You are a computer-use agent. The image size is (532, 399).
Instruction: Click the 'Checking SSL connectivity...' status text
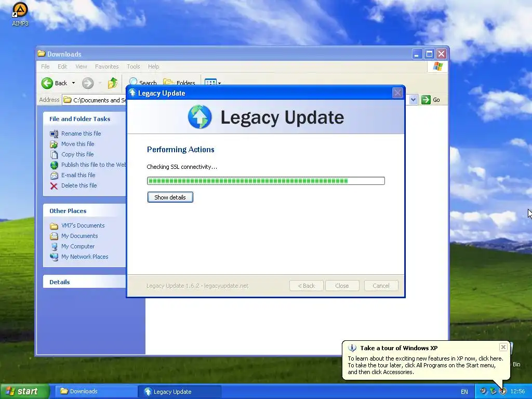click(182, 167)
